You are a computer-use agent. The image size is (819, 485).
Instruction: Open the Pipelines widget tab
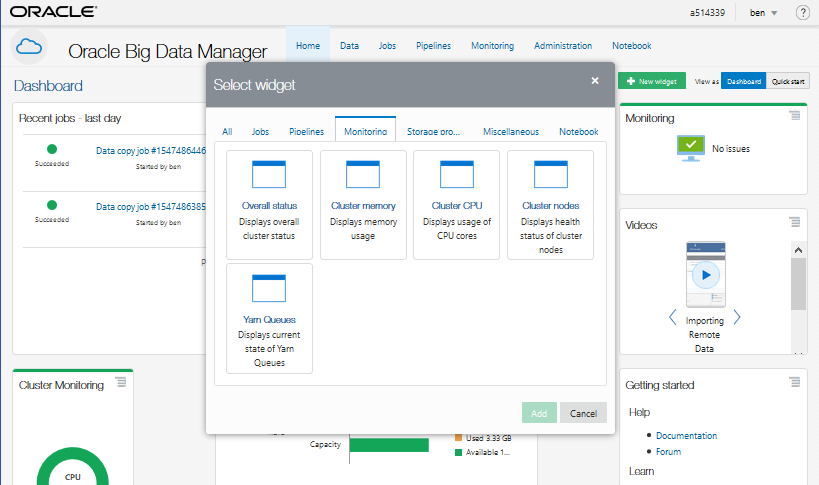point(307,132)
